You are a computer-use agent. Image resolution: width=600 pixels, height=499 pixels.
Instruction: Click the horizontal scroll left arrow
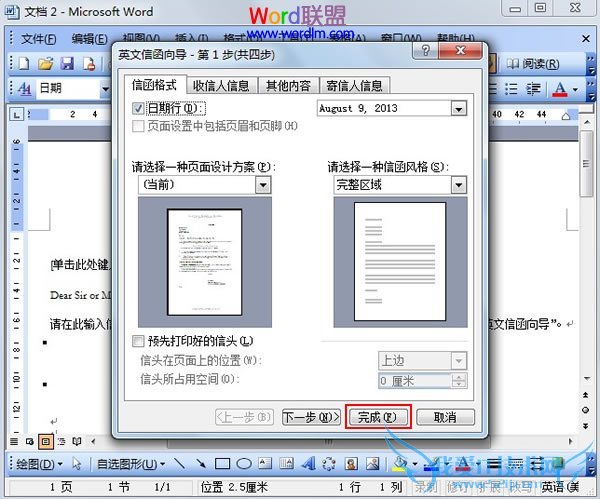(x=93, y=441)
